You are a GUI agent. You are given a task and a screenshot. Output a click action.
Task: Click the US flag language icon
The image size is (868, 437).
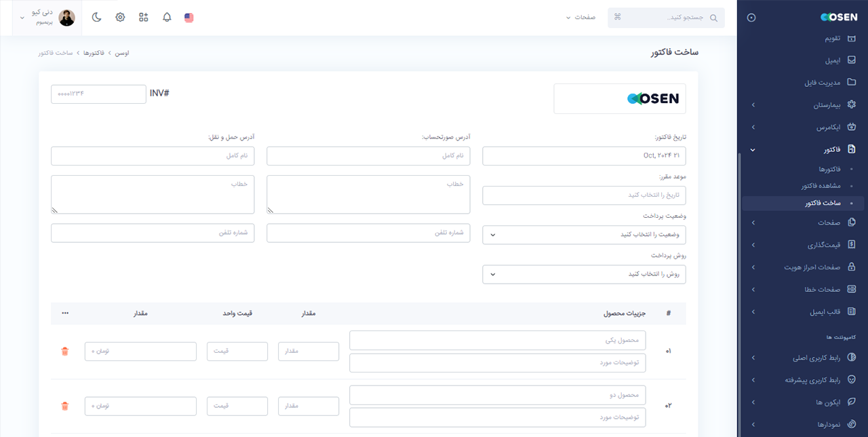coord(188,17)
